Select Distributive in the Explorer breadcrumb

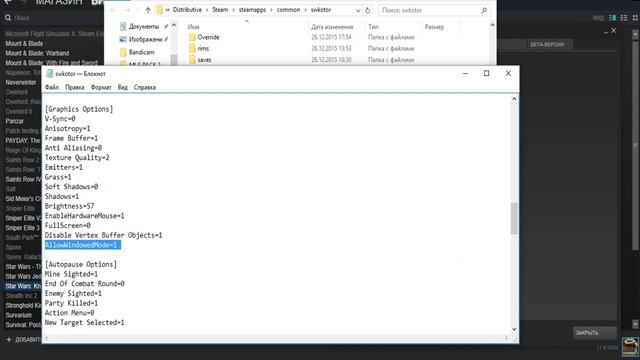click(187, 10)
